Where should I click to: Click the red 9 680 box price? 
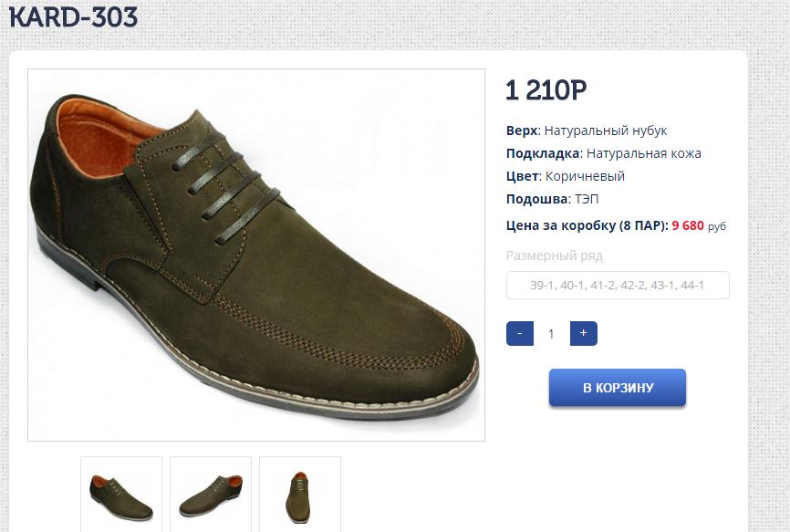click(687, 225)
